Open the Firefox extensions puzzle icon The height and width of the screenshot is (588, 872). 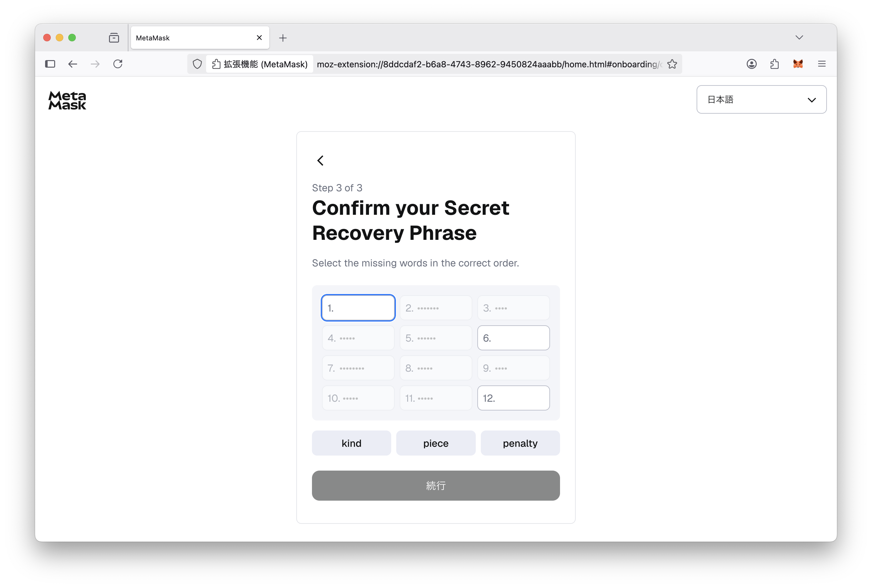point(775,64)
